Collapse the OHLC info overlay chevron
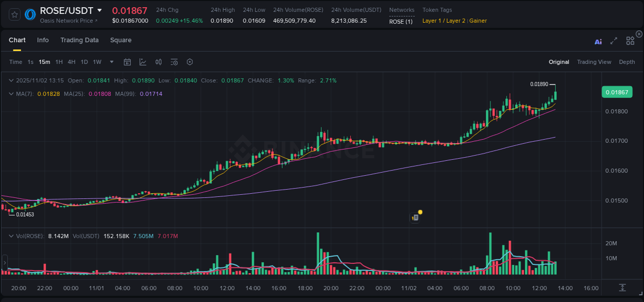Image resolution: width=644 pixels, height=302 pixels. (x=11, y=80)
